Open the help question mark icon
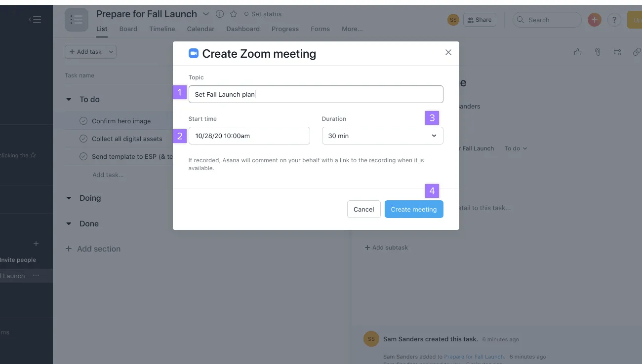 click(x=614, y=20)
